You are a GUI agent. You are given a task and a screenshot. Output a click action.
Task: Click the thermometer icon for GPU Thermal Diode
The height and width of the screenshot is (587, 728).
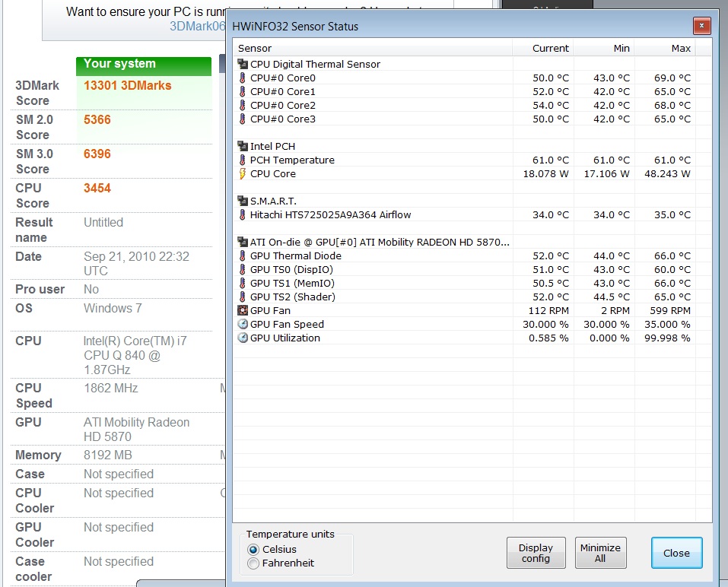(243, 255)
